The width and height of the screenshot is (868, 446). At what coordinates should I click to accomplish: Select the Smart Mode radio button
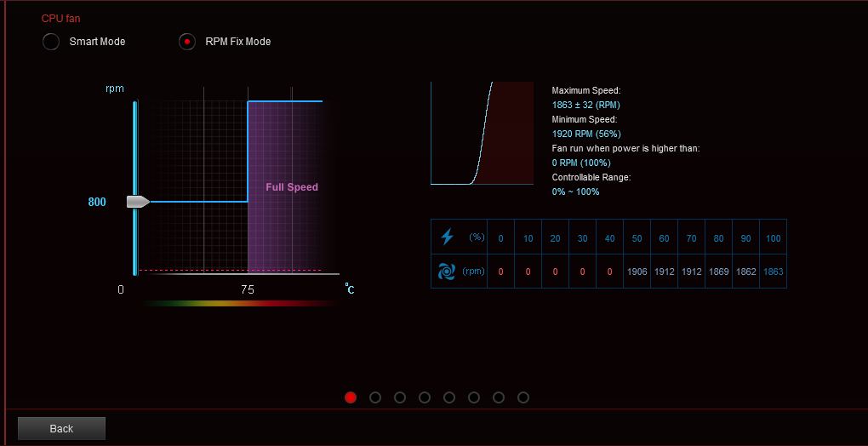[51, 42]
